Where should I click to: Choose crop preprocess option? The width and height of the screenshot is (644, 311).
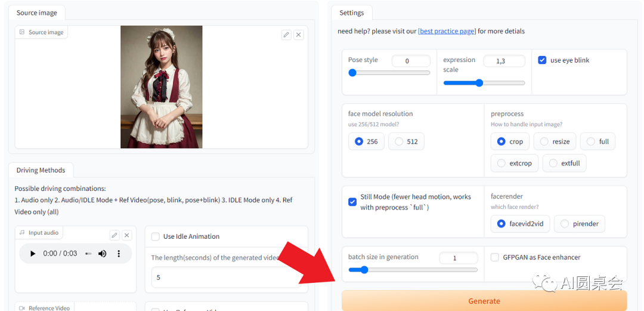click(x=510, y=141)
